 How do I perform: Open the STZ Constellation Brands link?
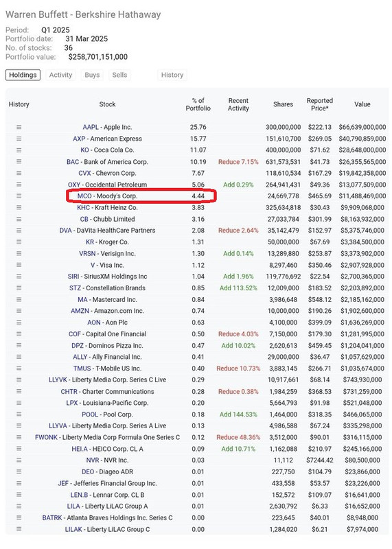coord(107,288)
